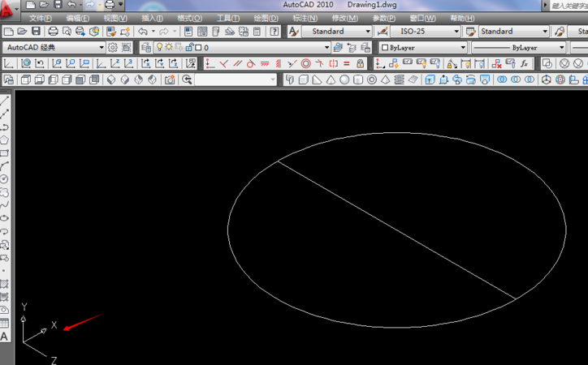Open the 文件(F) menu
The image size is (588, 365).
(x=40, y=18)
